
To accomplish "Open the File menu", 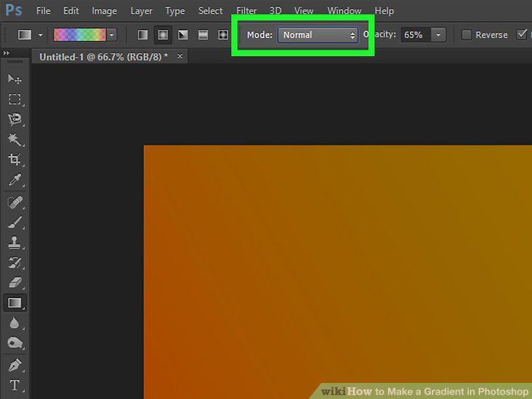I will coord(43,11).
